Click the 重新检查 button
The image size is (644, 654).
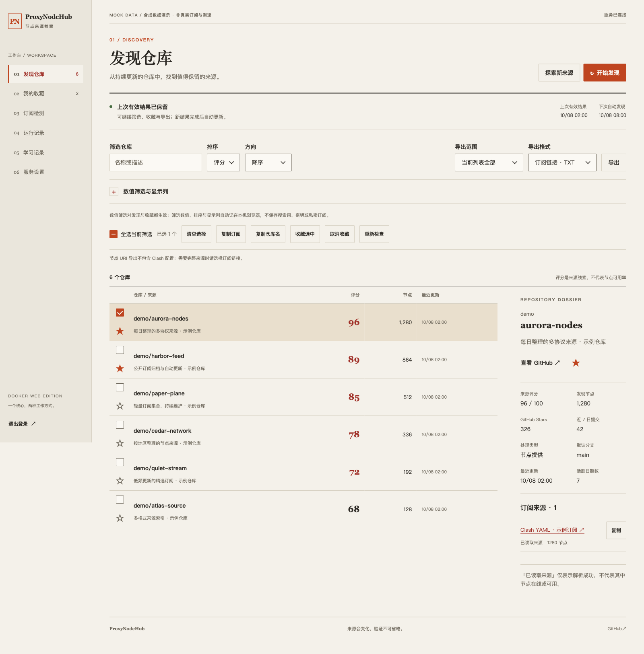[374, 234]
